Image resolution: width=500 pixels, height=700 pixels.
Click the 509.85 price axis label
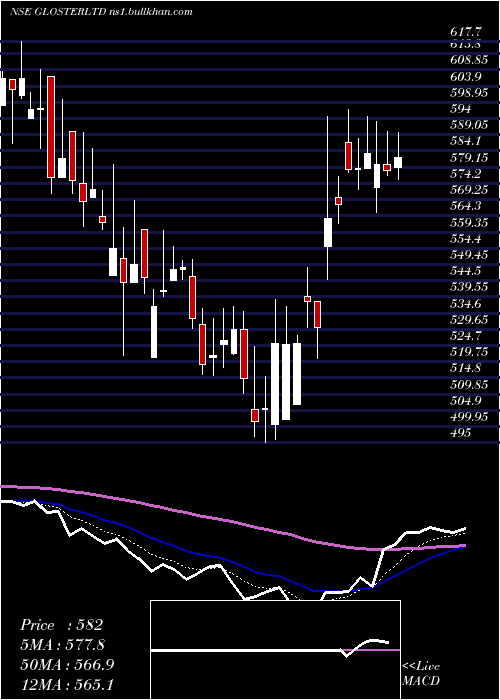pyautogui.click(x=468, y=384)
